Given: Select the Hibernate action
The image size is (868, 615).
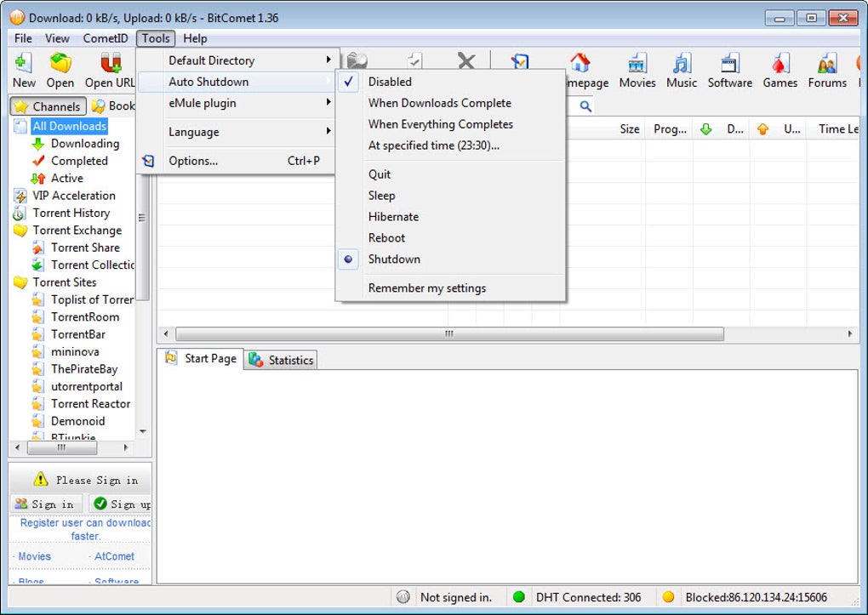Looking at the screenshot, I should 451,216.
